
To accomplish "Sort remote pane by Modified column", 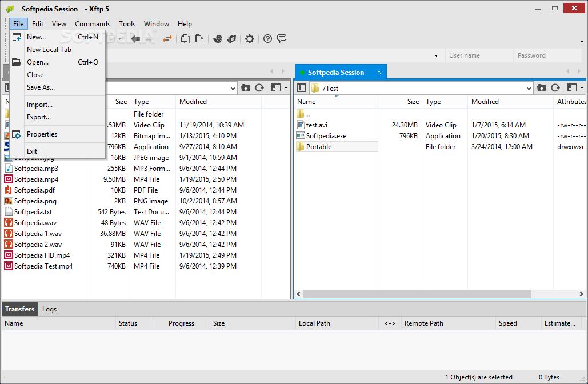I will tap(510, 102).
